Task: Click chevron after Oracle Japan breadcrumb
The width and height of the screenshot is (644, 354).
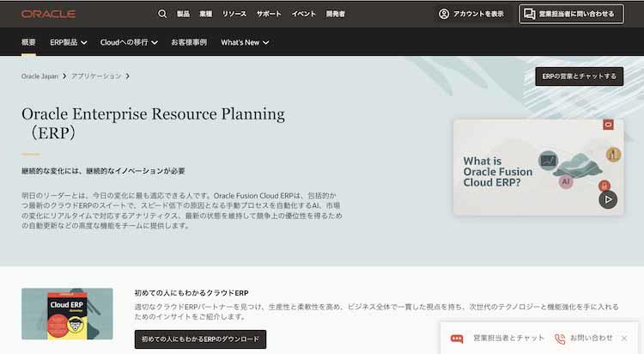Action: pos(64,76)
